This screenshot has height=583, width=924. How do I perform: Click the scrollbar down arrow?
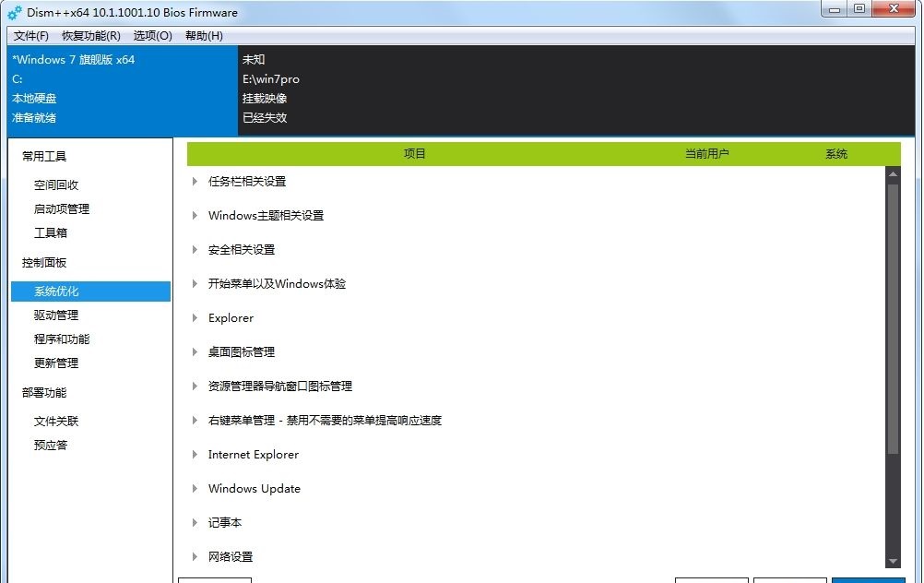point(894,561)
